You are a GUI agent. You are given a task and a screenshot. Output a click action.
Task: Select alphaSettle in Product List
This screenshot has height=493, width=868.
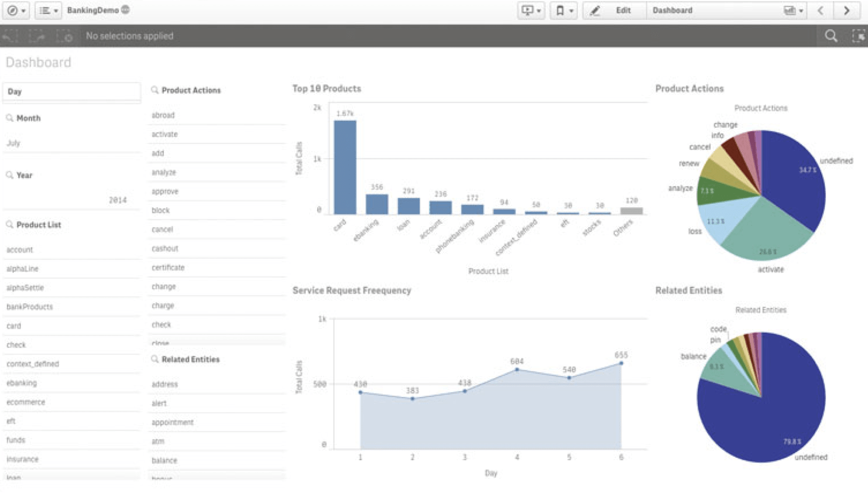[x=71, y=288]
